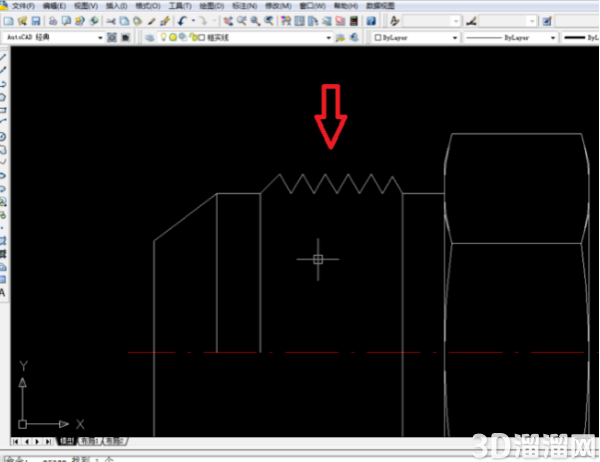The height and width of the screenshot is (462, 600).
Task: Click the Copy icon
Action: (x=124, y=21)
